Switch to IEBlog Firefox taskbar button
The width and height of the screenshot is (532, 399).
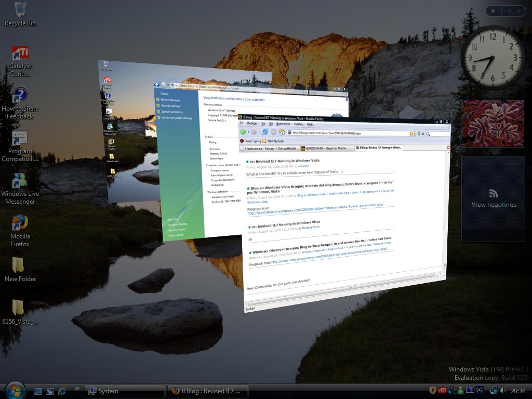(x=208, y=391)
